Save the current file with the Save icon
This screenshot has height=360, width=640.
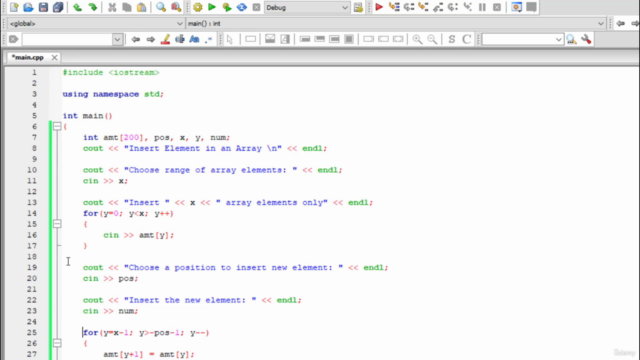43,7
